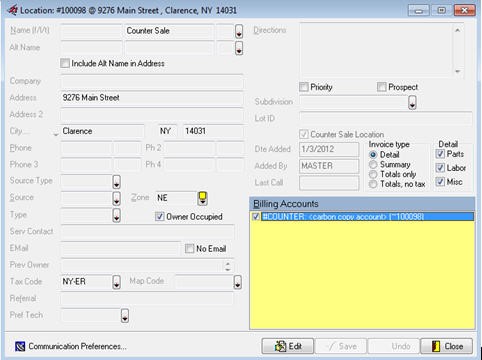Click the Directions scrollbar up arrow
This screenshot has width=482, height=360.
[458, 30]
